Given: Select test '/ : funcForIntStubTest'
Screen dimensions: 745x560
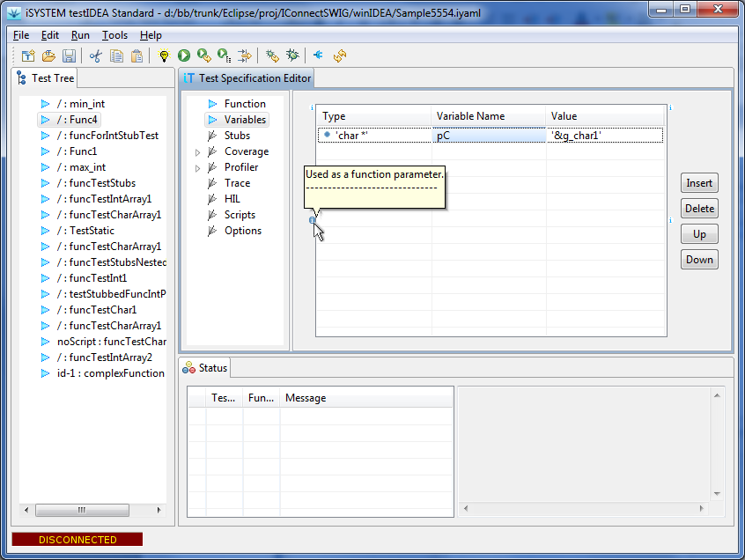Looking at the screenshot, I should [x=107, y=136].
